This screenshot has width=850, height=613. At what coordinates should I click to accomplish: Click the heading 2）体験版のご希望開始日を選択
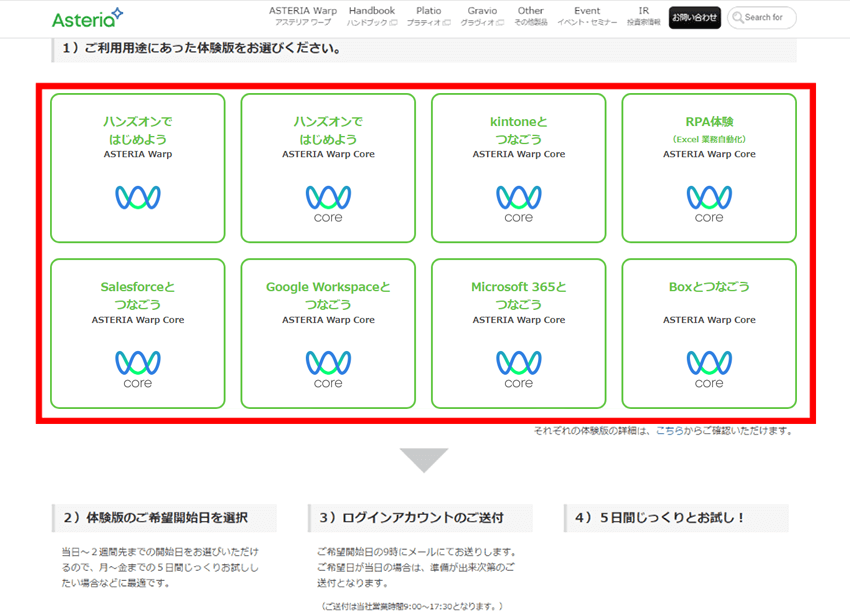click(x=156, y=518)
